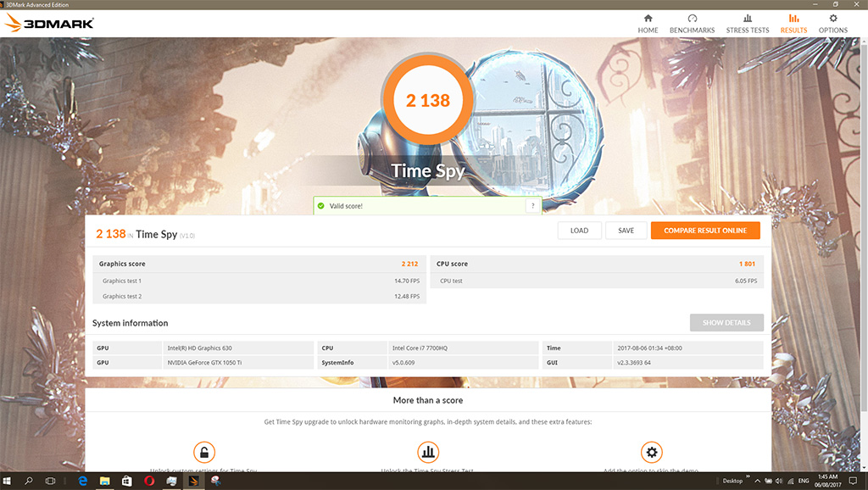Image resolution: width=868 pixels, height=490 pixels.
Task: Click the SAVE button
Action: (x=626, y=231)
